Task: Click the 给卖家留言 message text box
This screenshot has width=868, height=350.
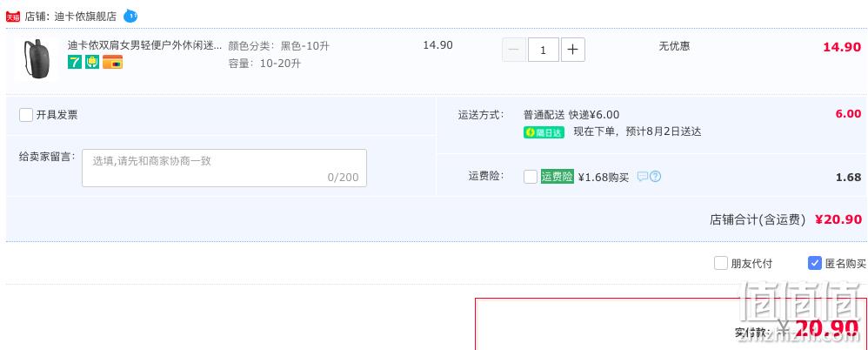Action: (x=224, y=168)
